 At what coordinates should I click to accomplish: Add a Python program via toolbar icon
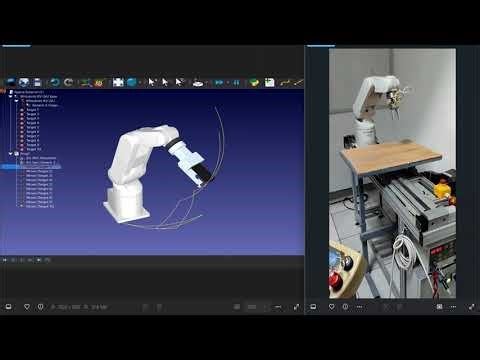coord(254,82)
